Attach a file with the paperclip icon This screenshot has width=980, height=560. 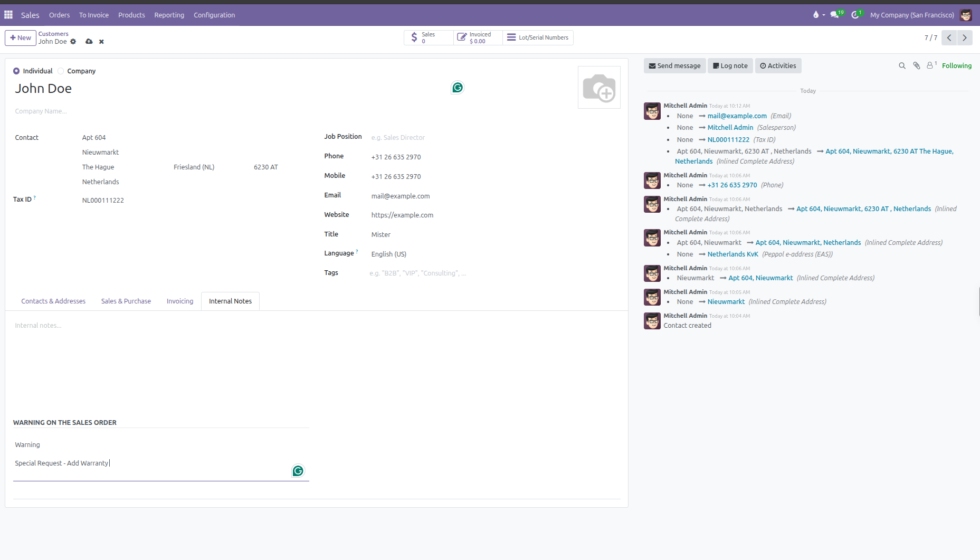[917, 66]
